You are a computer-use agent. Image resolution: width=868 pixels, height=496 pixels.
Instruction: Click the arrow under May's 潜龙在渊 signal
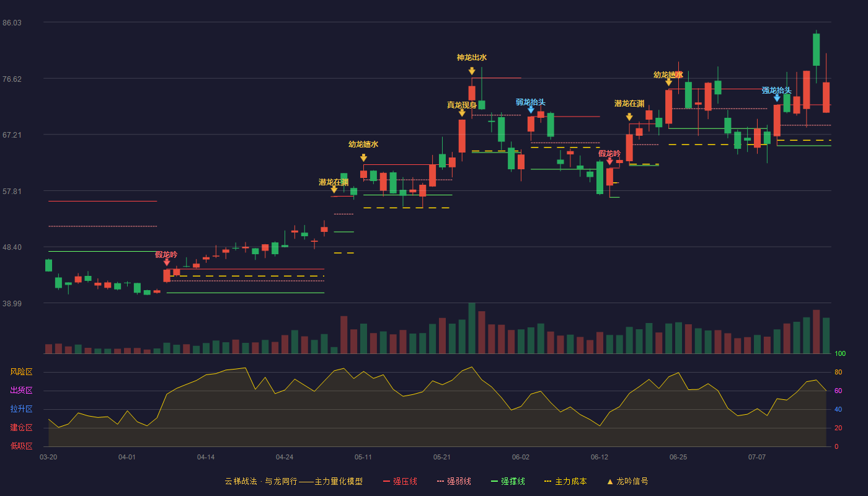coord(334,190)
